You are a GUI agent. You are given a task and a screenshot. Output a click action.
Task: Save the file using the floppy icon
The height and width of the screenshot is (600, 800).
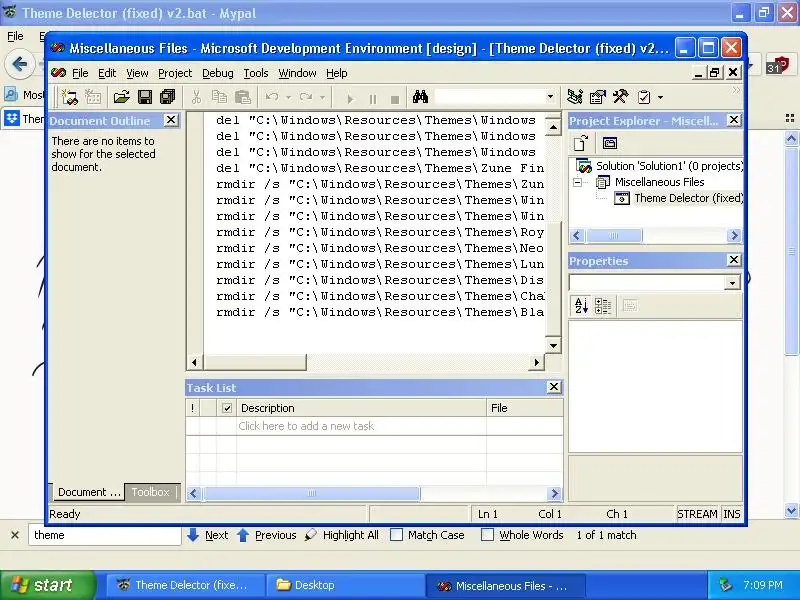(x=145, y=97)
